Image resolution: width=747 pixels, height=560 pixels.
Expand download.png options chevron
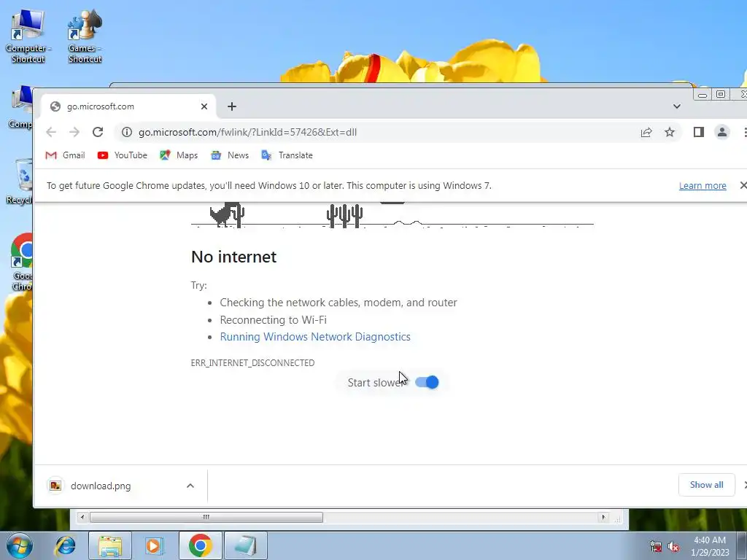[190, 486]
